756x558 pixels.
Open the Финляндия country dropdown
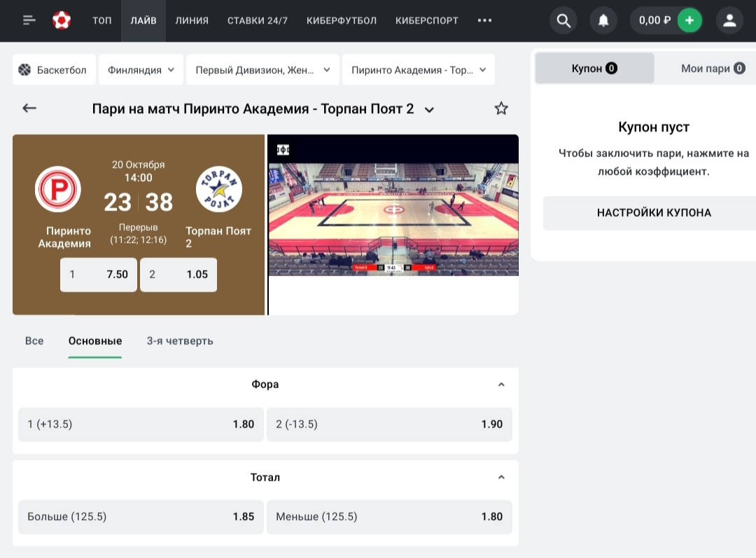click(x=141, y=70)
